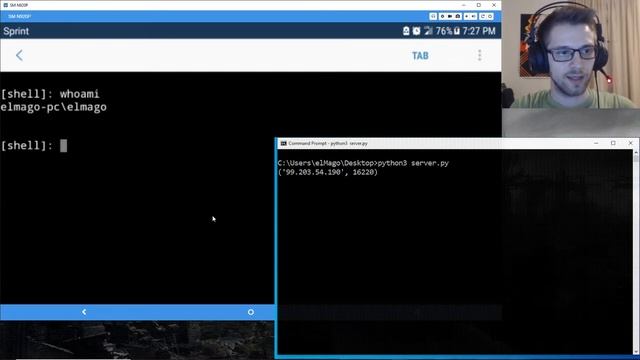Screen dimensions: 640x360
Task: Click the leftmost icon in the mirror toolbar
Action: point(433,16)
